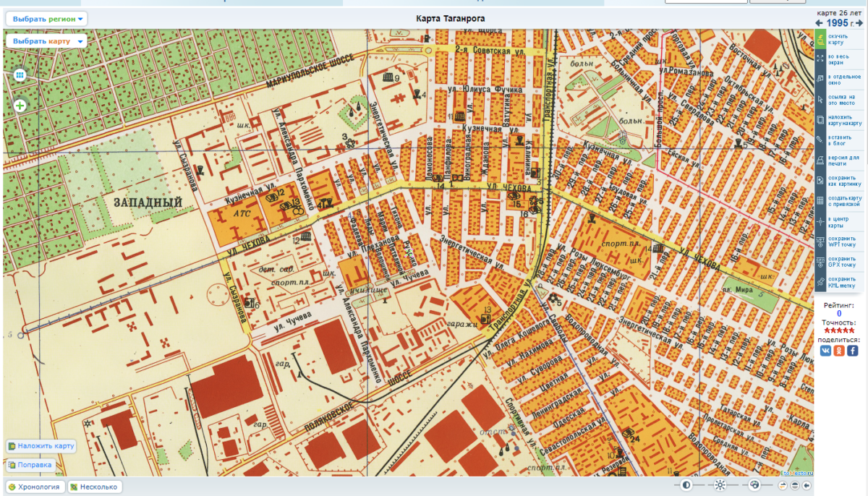Click the download map icon beside 'скачать карту'

820,38
